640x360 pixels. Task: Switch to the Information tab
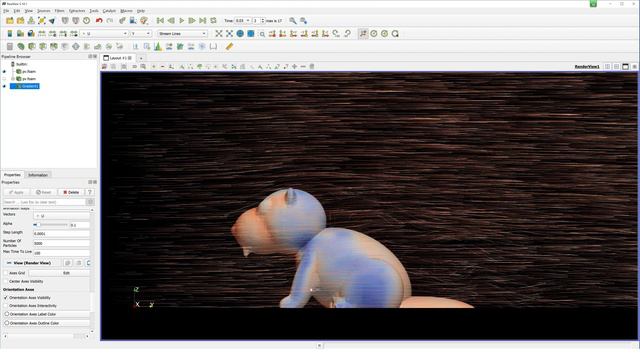[x=38, y=175]
